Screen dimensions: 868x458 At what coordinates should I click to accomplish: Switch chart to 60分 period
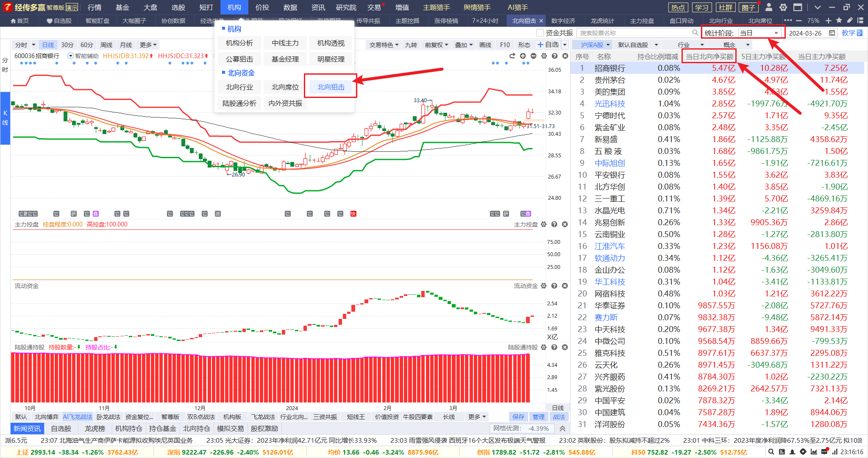(87, 45)
